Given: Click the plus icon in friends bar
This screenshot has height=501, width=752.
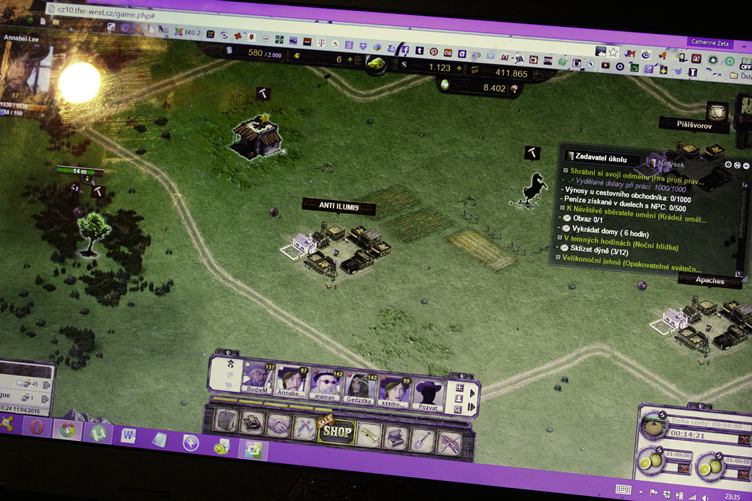Looking at the screenshot, I should point(459,388).
